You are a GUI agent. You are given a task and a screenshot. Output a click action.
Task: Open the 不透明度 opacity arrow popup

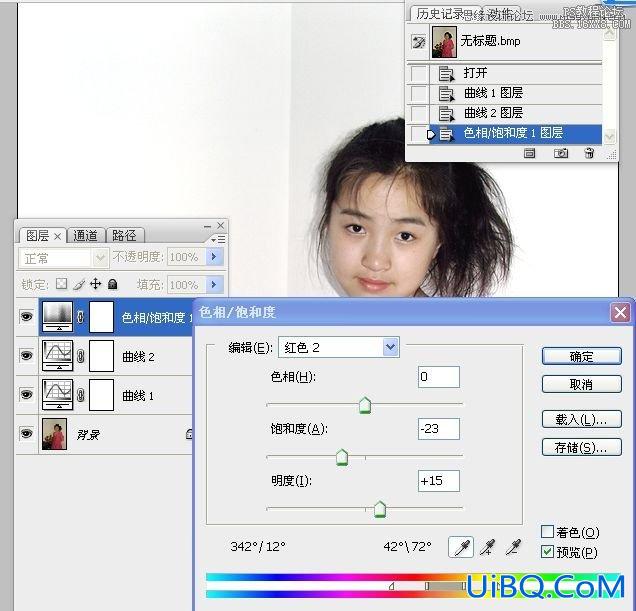point(214,256)
